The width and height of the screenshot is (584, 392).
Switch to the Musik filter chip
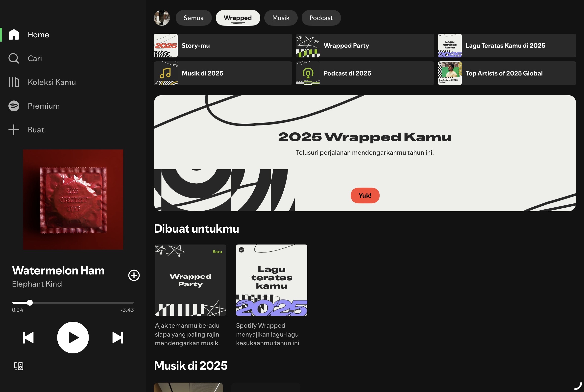[x=281, y=18]
